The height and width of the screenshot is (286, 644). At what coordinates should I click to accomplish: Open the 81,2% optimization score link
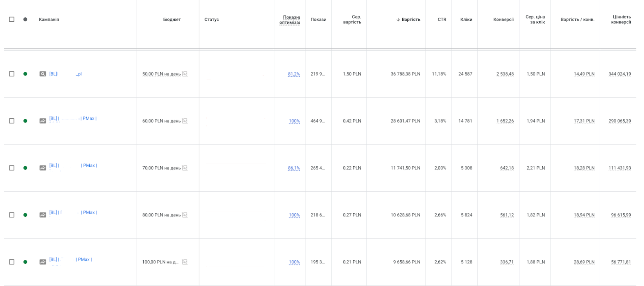(294, 74)
